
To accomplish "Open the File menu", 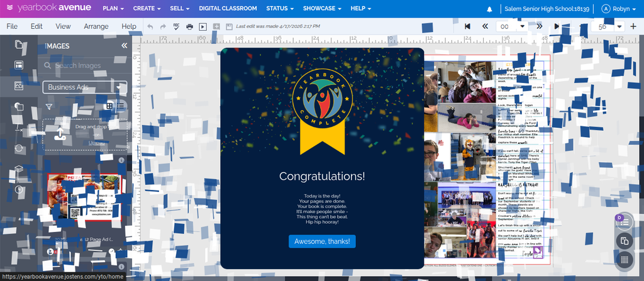I will click(12, 26).
